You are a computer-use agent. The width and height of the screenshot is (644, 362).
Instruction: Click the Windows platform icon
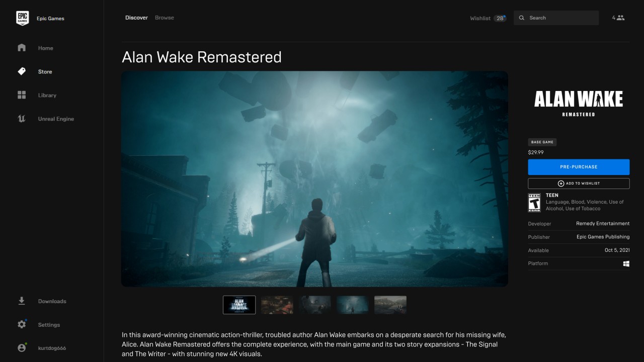(x=626, y=263)
